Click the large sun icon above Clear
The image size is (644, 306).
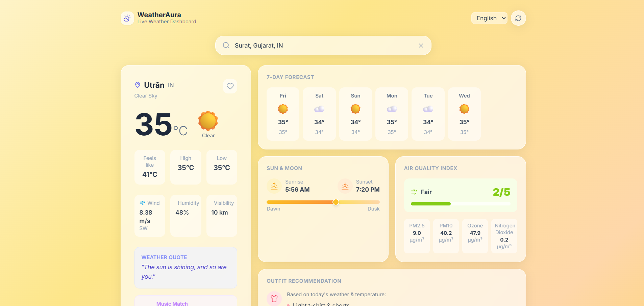208,121
